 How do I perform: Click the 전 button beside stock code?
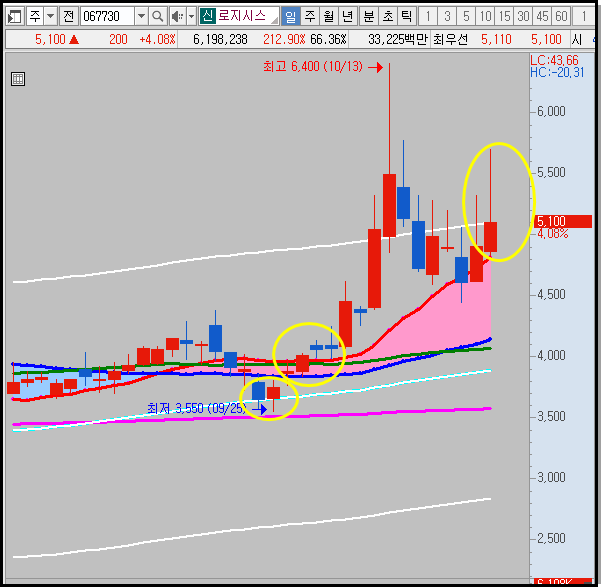pos(69,16)
